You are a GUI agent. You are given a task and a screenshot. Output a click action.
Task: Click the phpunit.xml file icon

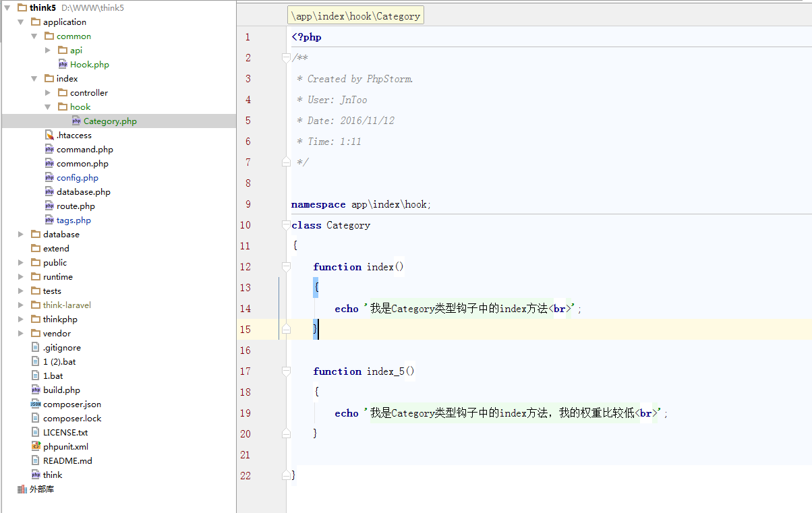pyautogui.click(x=36, y=446)
